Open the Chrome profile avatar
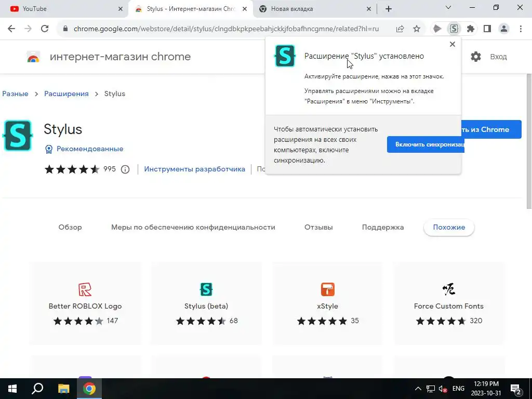Image resolution: width=532 pixels, height=399 pixels. pyautogui.click(x=504, y=29)
